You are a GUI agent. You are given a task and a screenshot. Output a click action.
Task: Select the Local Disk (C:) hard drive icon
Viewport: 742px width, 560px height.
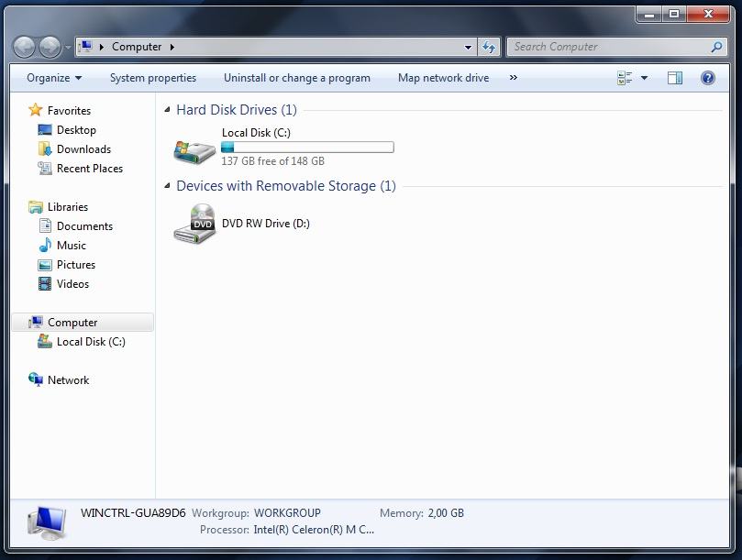(194, 151)
